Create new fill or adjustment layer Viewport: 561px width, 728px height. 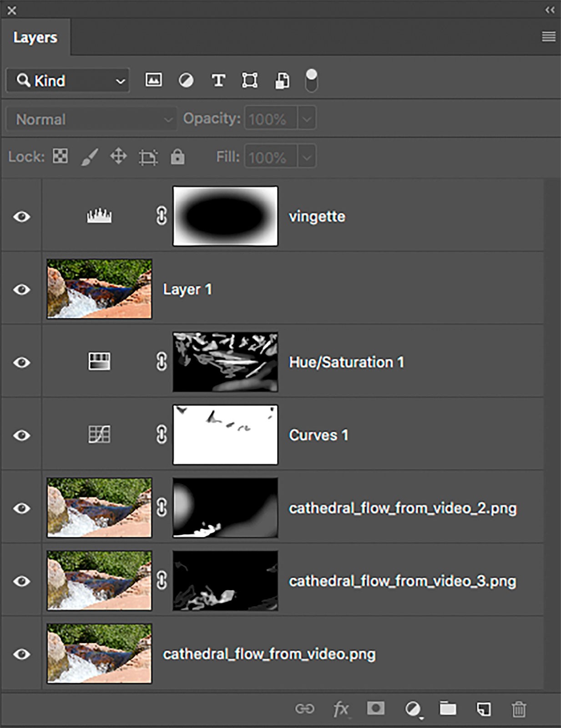[x=413, y=709]
